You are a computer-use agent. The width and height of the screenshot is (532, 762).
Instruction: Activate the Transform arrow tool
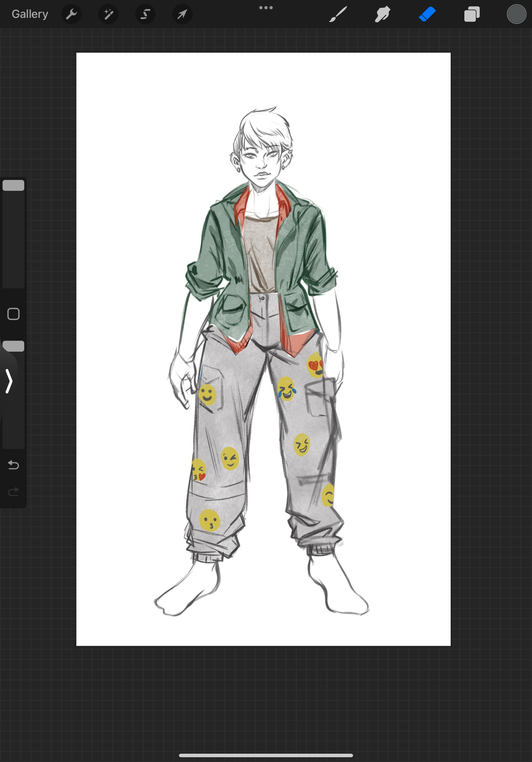182,14
